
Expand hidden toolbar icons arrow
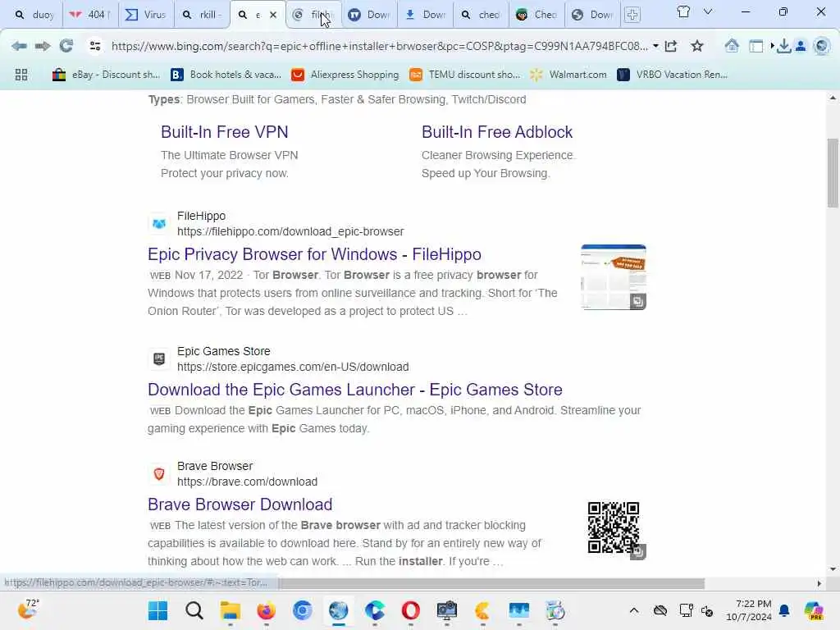pos(772,46)
